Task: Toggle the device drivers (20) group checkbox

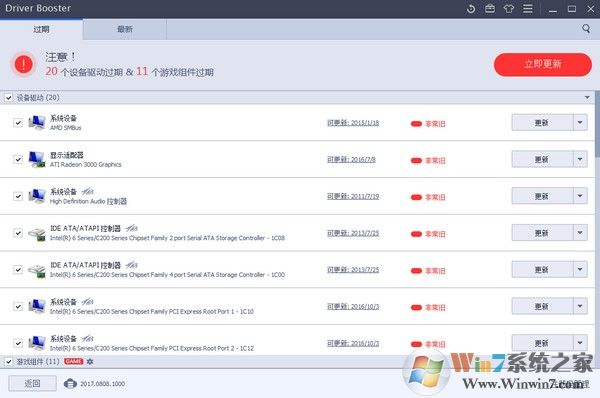Action: (x=8, y=98)
